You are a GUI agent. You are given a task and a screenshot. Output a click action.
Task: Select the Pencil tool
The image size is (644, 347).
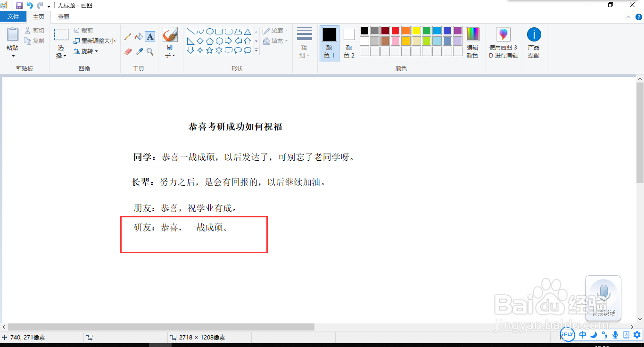point(128,36)
